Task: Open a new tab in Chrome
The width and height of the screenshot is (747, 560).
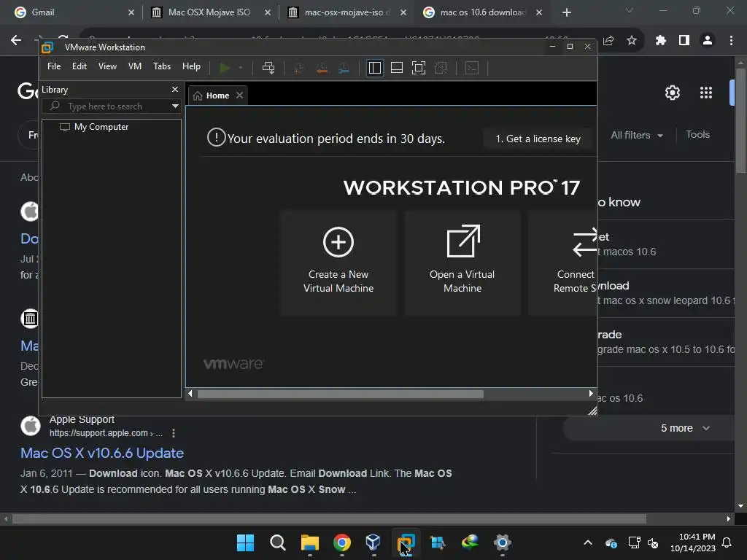Action: (x=566, y=12)
